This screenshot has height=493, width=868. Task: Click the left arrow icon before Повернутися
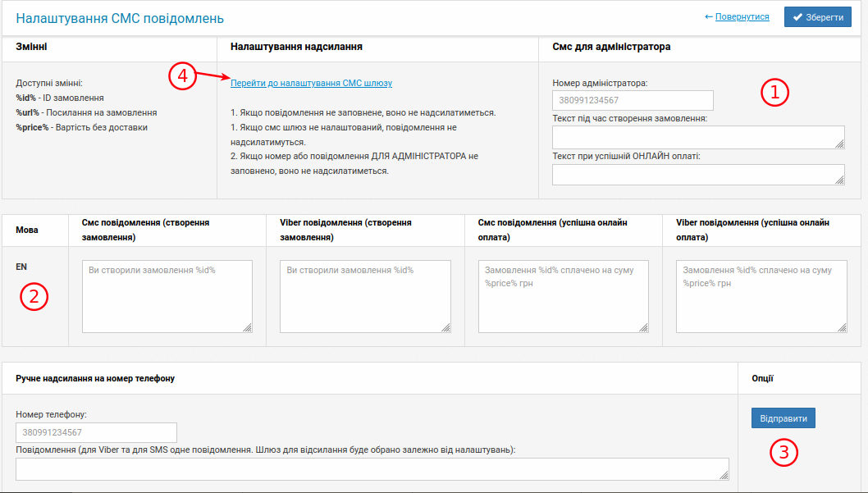click(709, 16)
